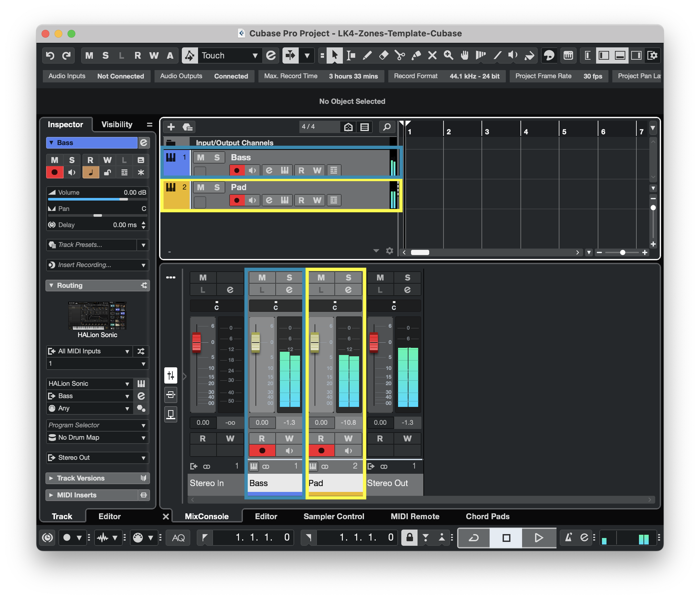Click the horizontal zoom slider
Screen dimensions: 700x599
(x=622, y=252)
